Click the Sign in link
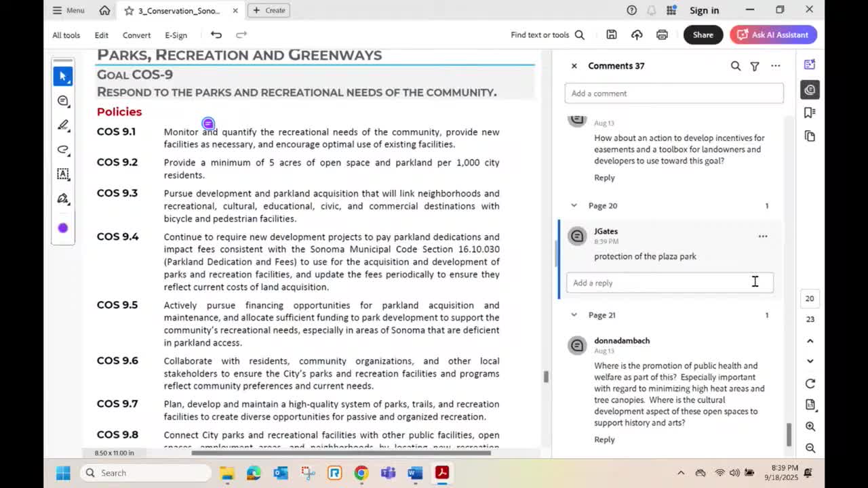This screenshot has height=488, width=868. coord(704,10)
